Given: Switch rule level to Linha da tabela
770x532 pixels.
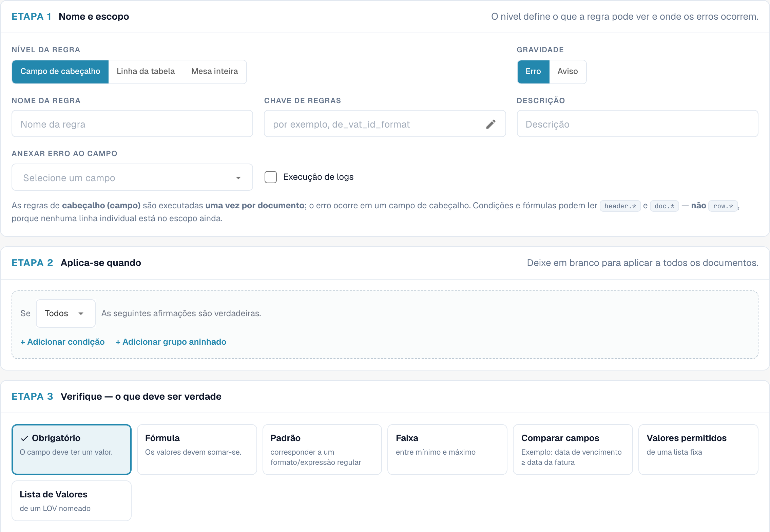Looking at the screenshot, I should pyautogui.click(x=146, y=72).
